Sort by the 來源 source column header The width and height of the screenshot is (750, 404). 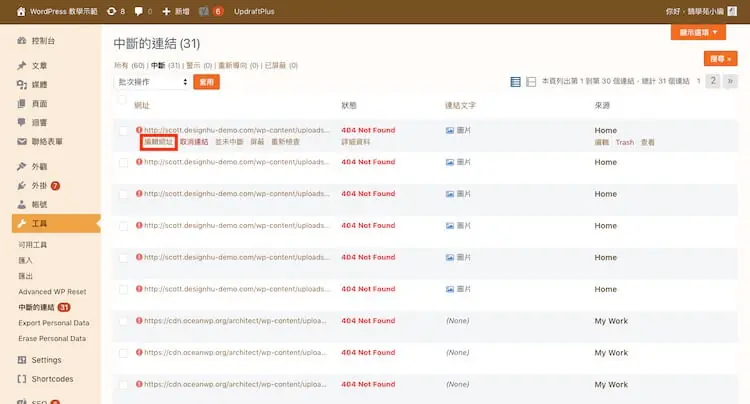[x=602, y=105]
